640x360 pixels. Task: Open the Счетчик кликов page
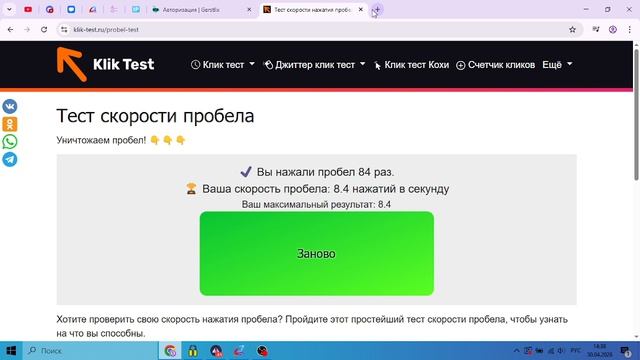(x=496, y=64)
